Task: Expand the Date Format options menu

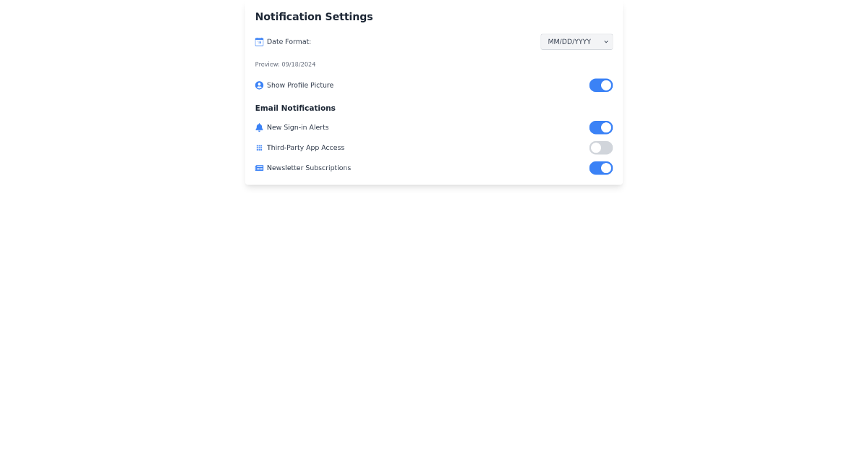Action: pos(576,41)
